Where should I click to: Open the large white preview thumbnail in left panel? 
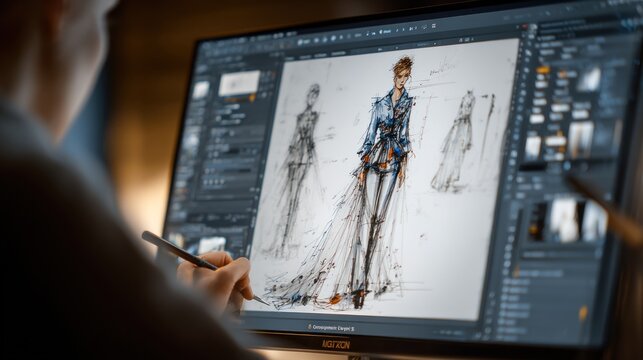239,83
